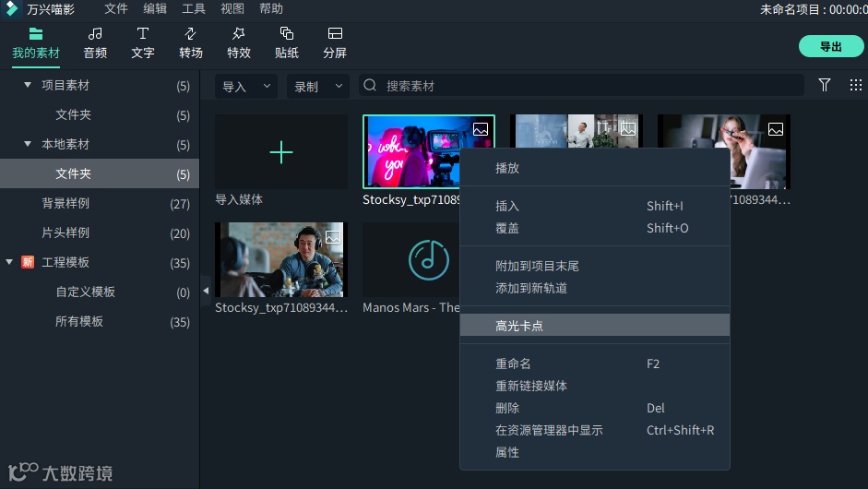Screen dimensions: 868x489
Task: Open the 录制 record dropdown
Action: tap(317, 87)
